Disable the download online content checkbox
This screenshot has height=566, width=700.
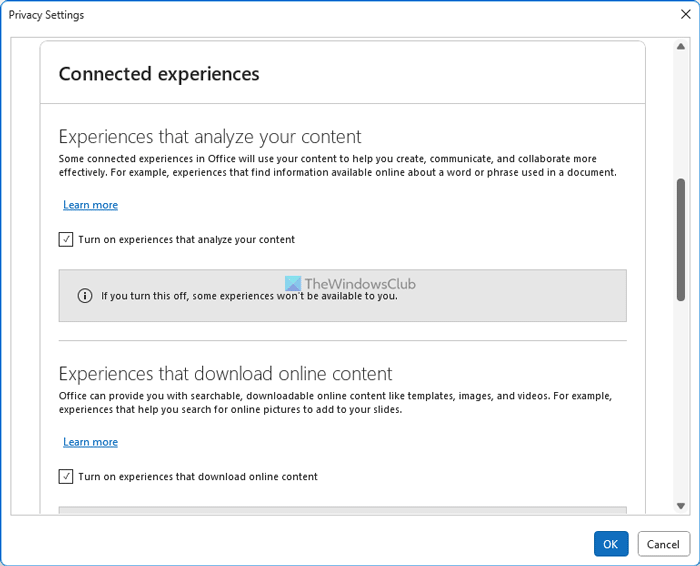66,477
